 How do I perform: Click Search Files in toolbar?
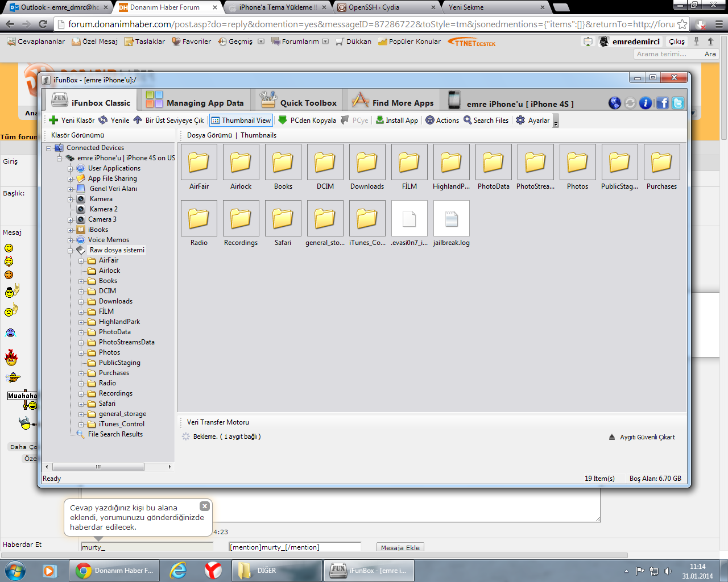486,120
